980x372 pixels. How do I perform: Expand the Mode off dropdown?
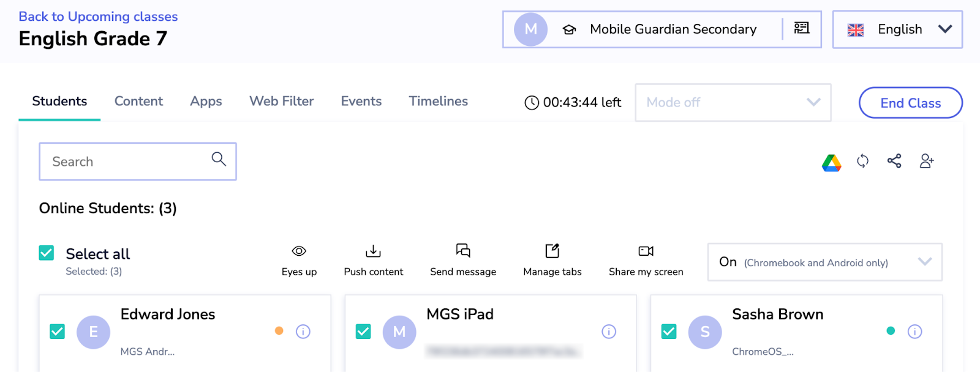(733, 103)
